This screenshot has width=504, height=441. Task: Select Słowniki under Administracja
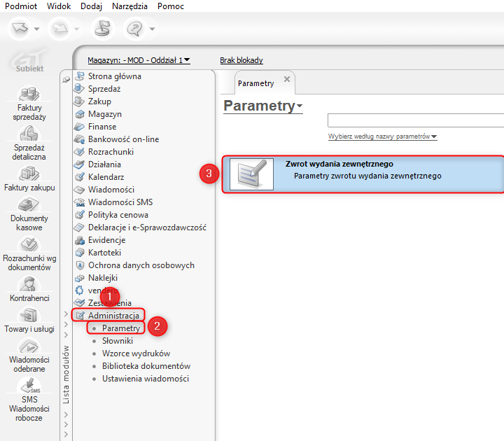118,341
